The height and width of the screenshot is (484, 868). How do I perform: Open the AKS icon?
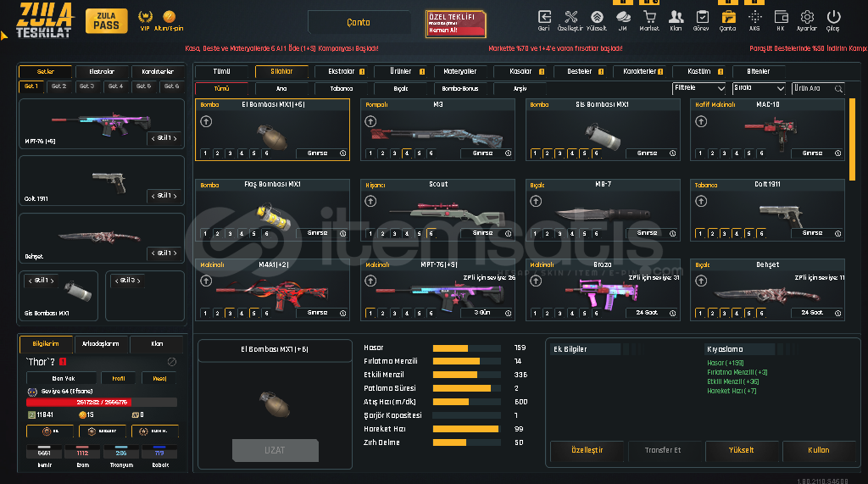[754, 17]
